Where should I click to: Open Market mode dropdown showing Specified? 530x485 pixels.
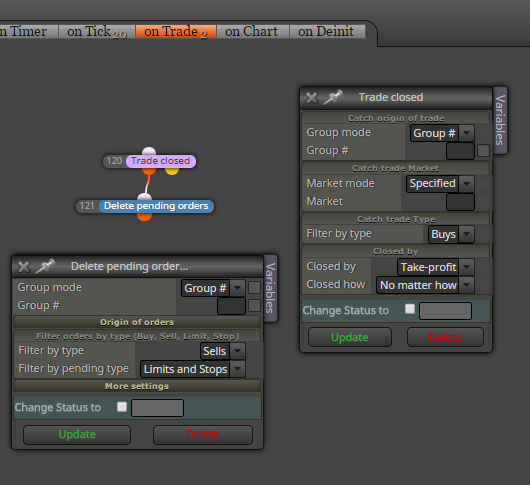(440, 184)
